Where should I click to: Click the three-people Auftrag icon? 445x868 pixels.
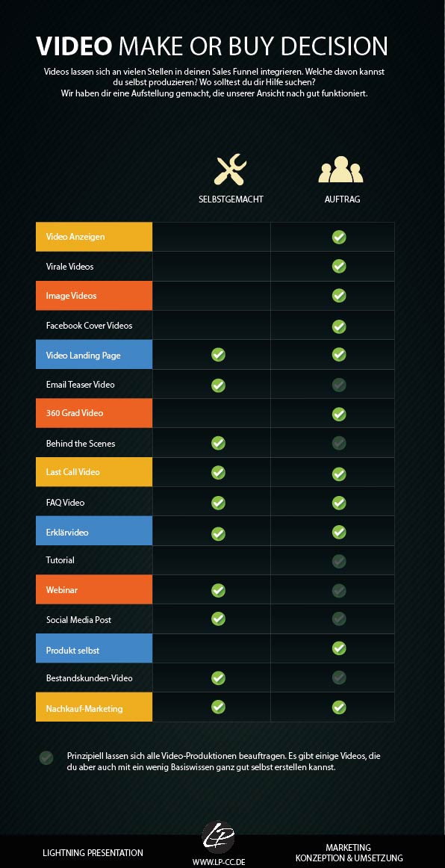tap(341, 170)
